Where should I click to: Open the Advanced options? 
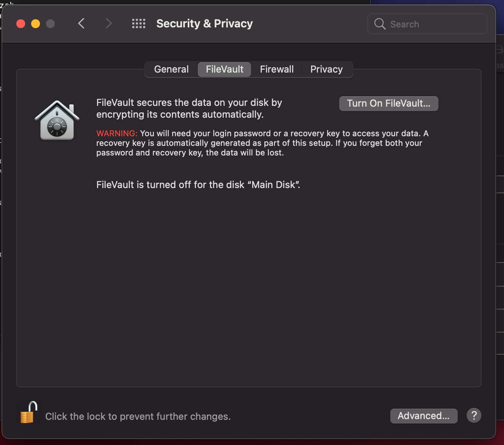(424, 416)
